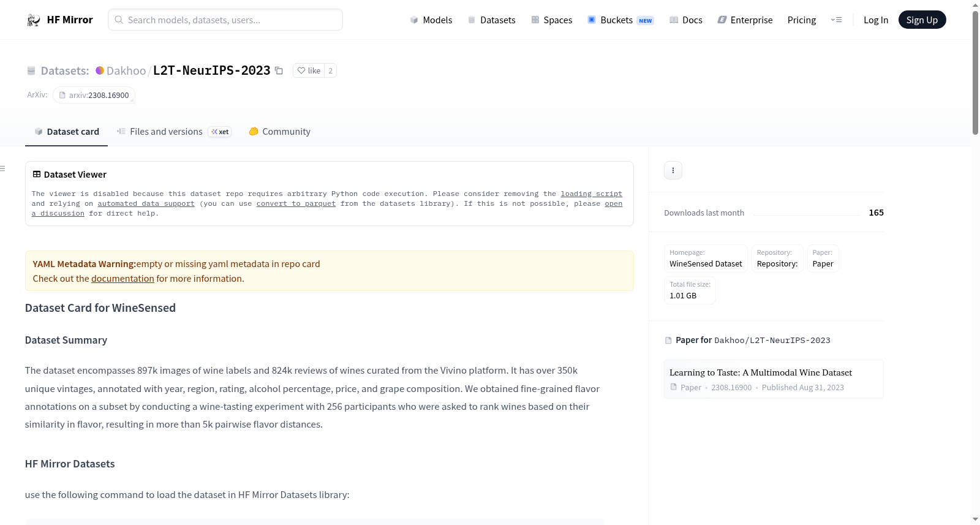Open the Dakhoo user profile link
The image size is (980, 525).
(x=126, y=70)
